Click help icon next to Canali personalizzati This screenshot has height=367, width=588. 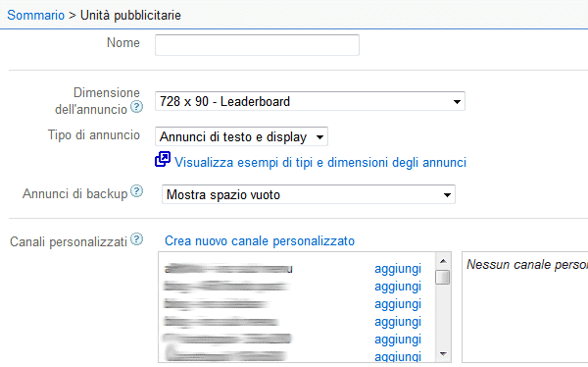tap(137, 238)
